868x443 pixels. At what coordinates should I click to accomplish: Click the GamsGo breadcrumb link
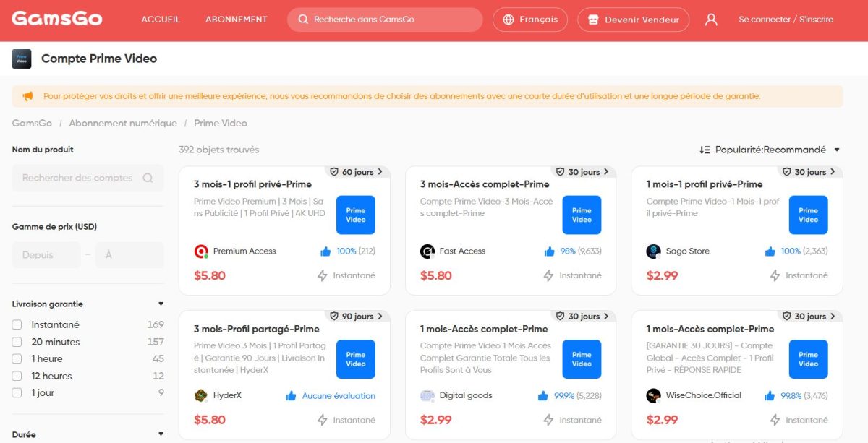[32, 123]
